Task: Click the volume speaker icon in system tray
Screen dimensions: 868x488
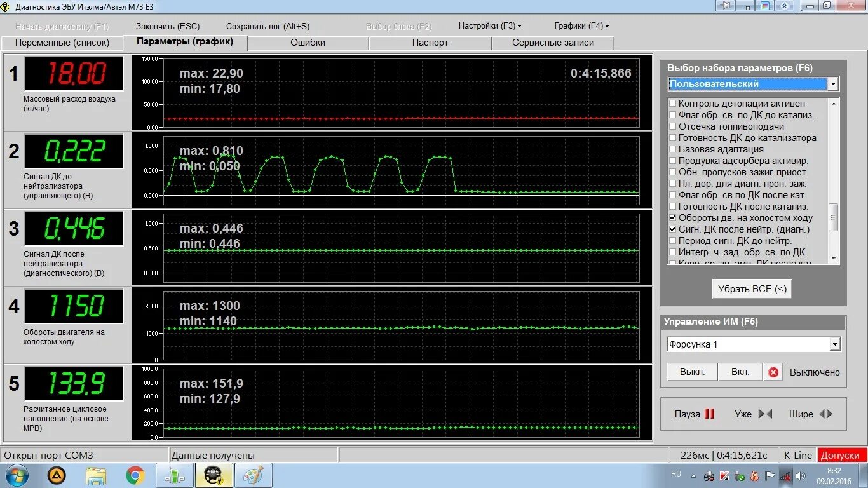Action: pyautogui.click(x=800, y=475)
